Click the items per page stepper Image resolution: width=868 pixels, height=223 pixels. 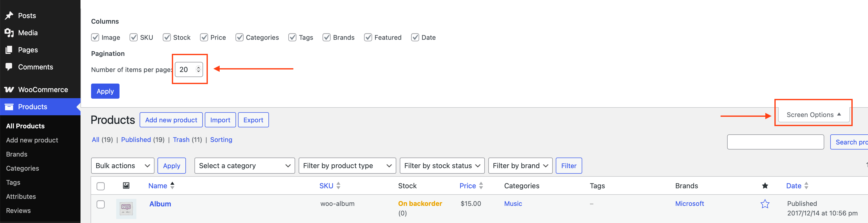point(199,69)
